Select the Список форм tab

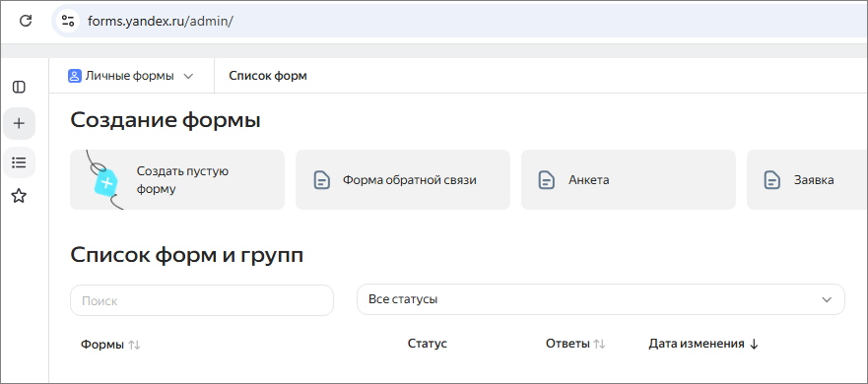pos(268,76)
